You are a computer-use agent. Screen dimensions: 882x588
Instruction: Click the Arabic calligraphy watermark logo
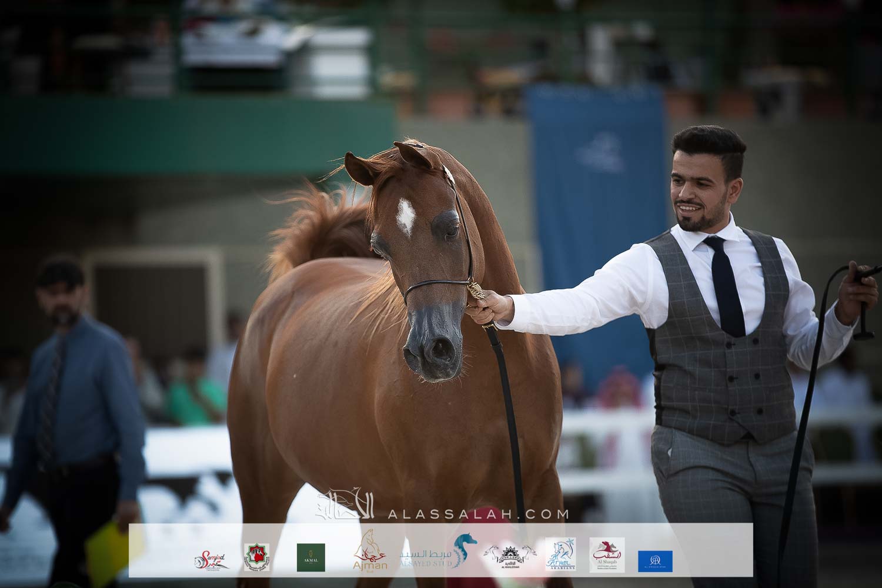point(348,507)
